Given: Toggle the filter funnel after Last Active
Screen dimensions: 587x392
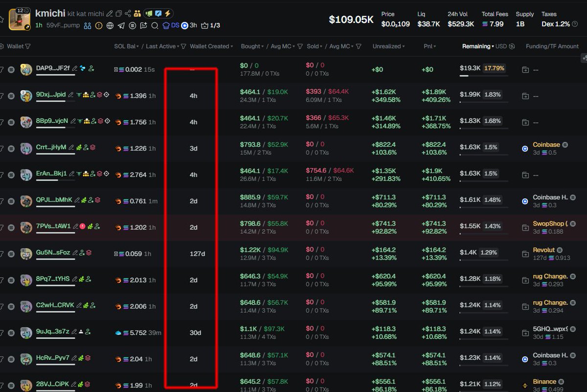Looking at the screenshot, I should pyautogui.click(x=183, y=46).
